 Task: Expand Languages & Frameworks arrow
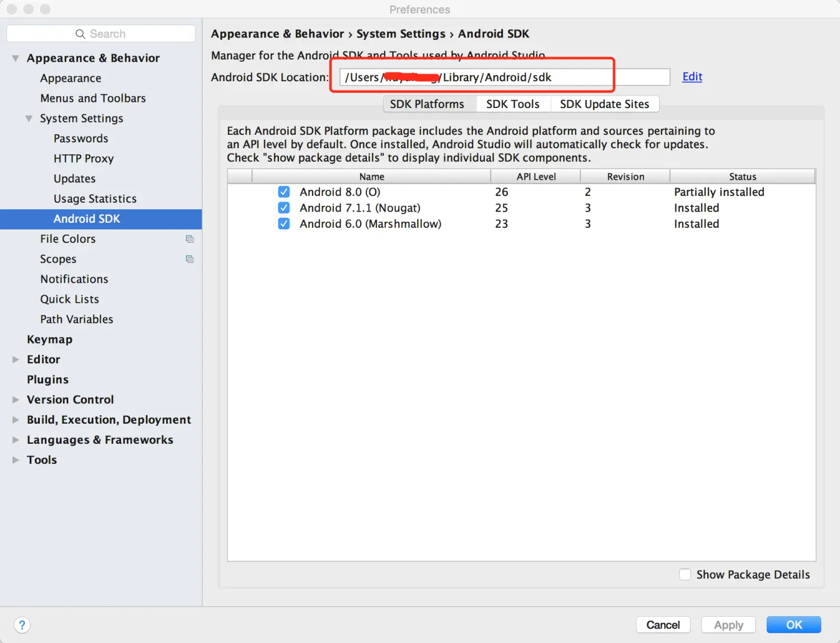16,440
